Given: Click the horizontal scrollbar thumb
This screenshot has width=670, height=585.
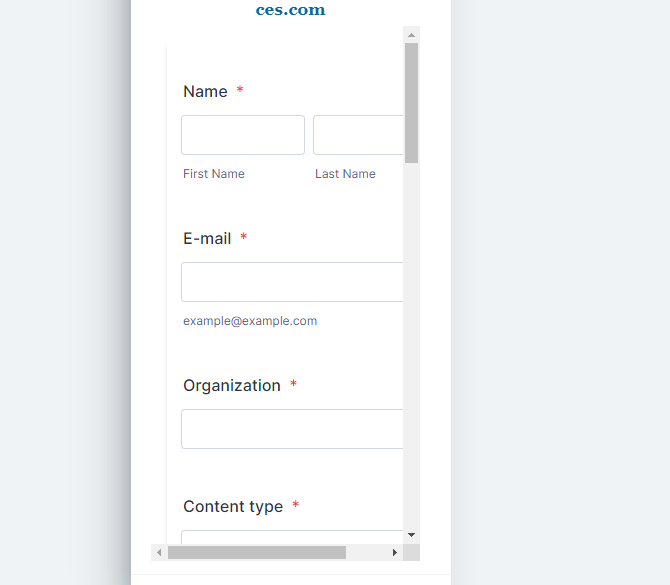Looking at the screenshot, I should [x=257, y=553].
